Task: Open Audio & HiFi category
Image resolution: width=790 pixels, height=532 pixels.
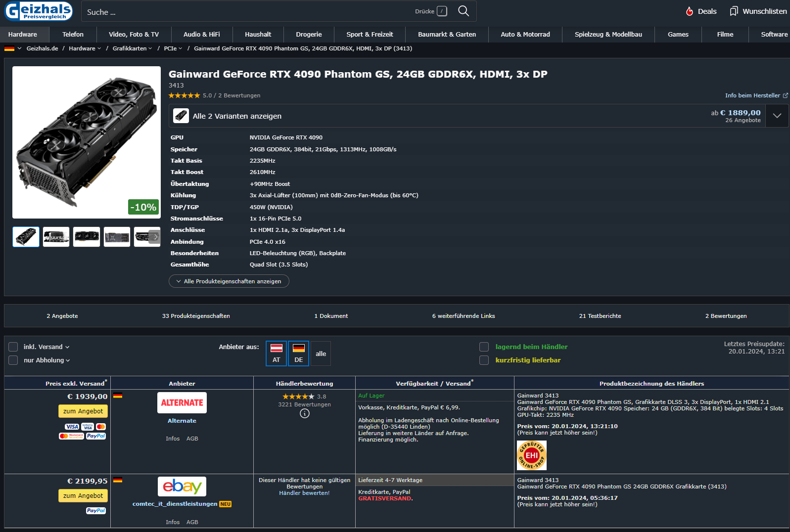Action: (x=202, y=34)
